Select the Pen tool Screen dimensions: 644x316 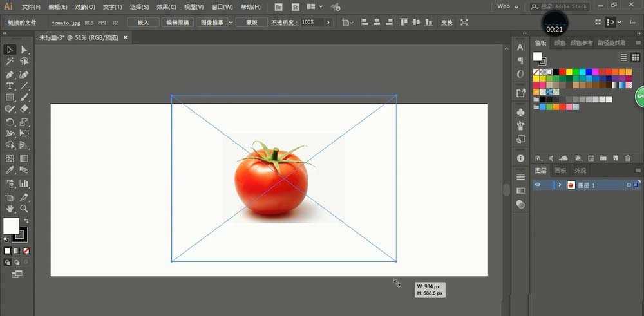click(10, 74)
